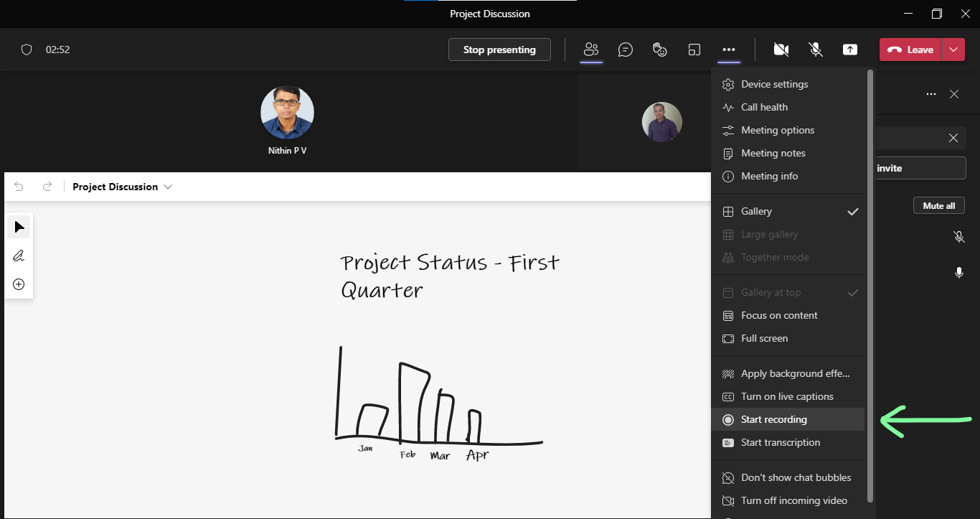The width and height of the screenshot is (980, 519).
Task: Start recording the meeting
Action: point(773,419)
